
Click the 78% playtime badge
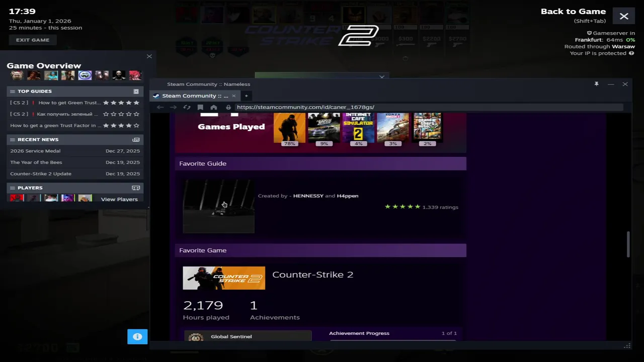coord(289,144)
